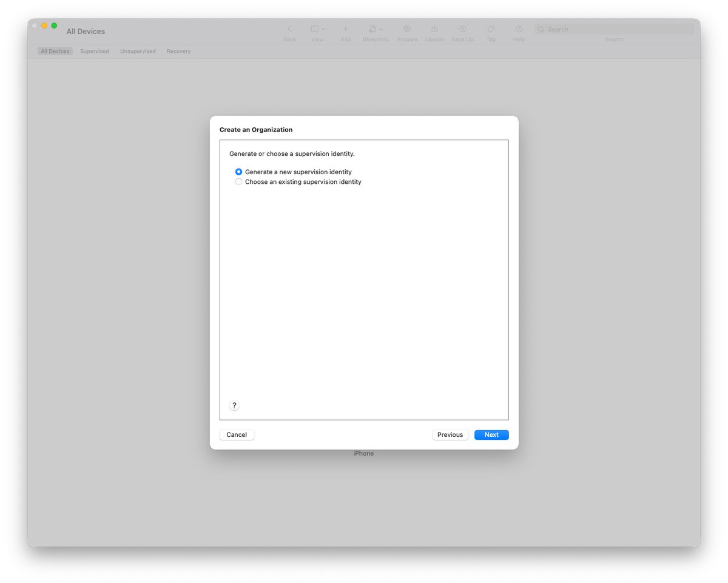Click the Add plus icon
728x583 pixels.
coord(345,29)
